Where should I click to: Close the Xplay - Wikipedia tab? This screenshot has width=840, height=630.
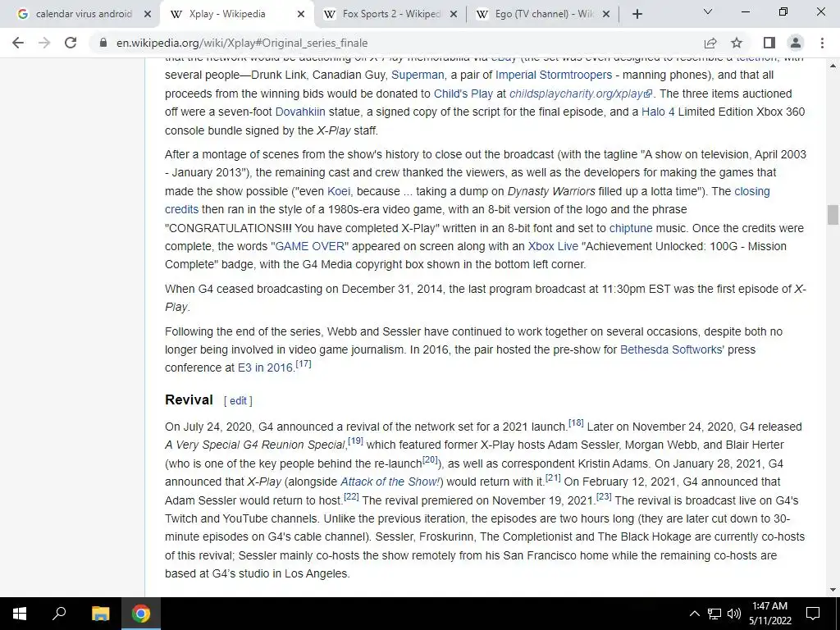coord(301,15)
